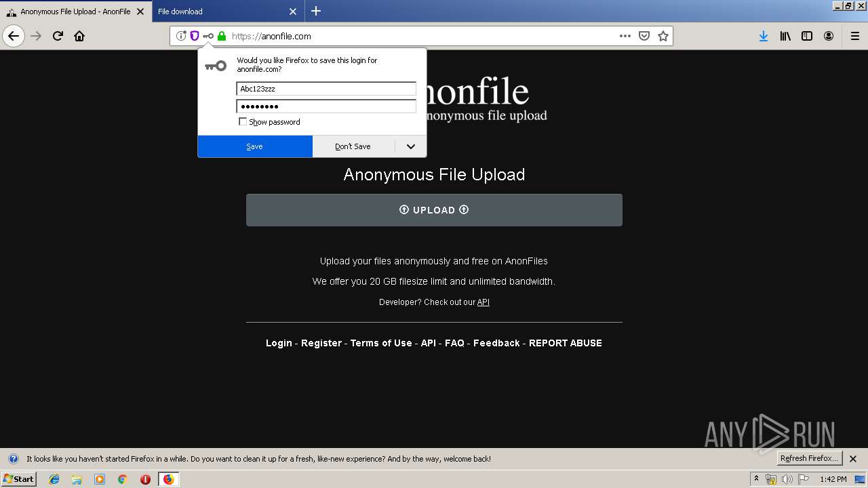View the green padlock connection details
This screenshot has height=488, width=868.
coord(222,36)
